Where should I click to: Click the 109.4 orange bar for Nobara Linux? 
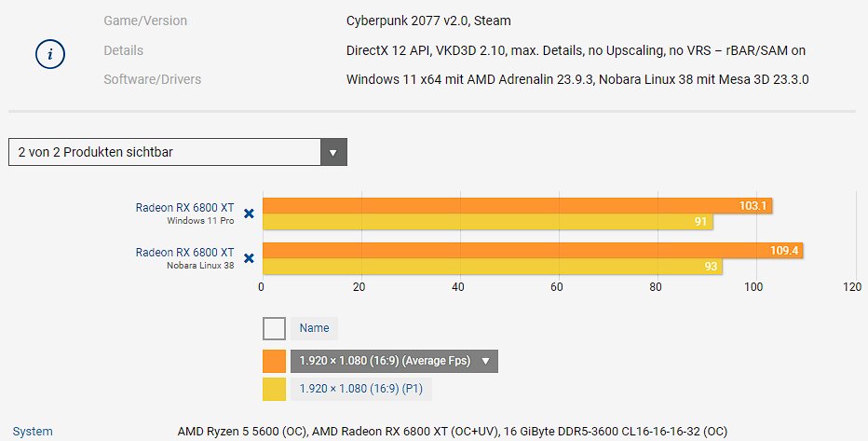533,251
